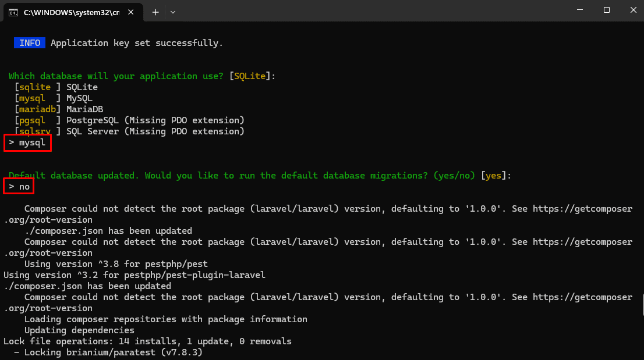The image size is (644, 360).
Task: Expand the new tab profile dropdown chevron
Action: [x=173, y=12]
